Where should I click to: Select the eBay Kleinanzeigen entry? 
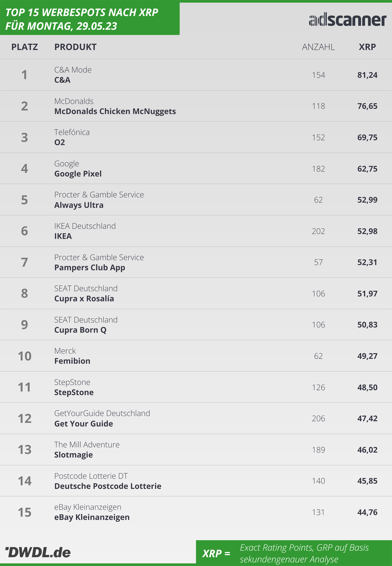(196, 512)
